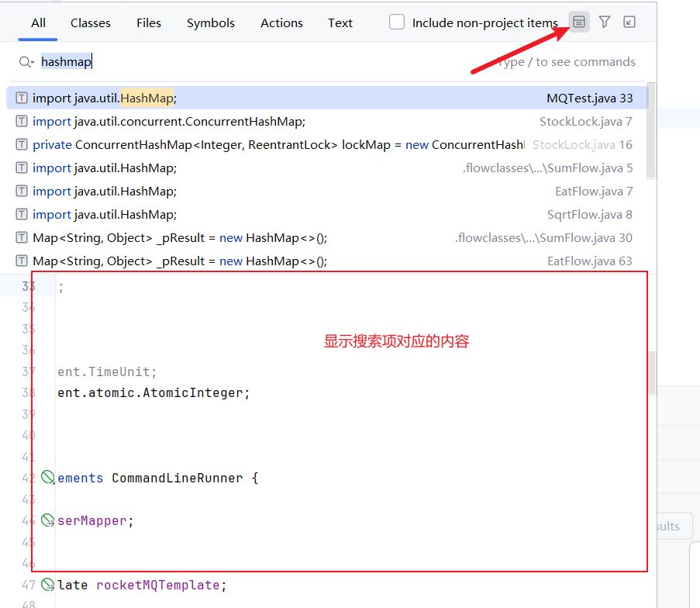Go to the Text tab
This screenshot has height=608, width=700.
[x=340, y=22]
